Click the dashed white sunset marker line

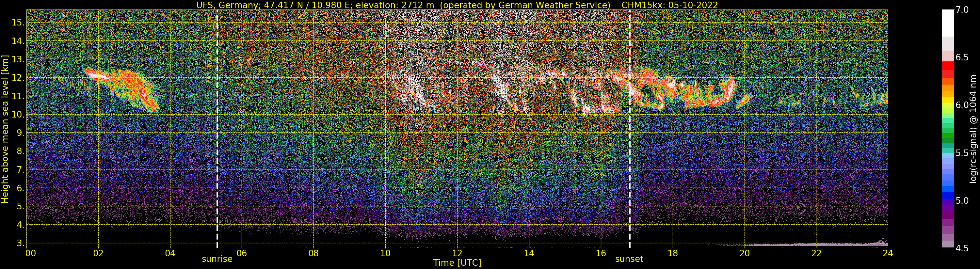[630, 129]
